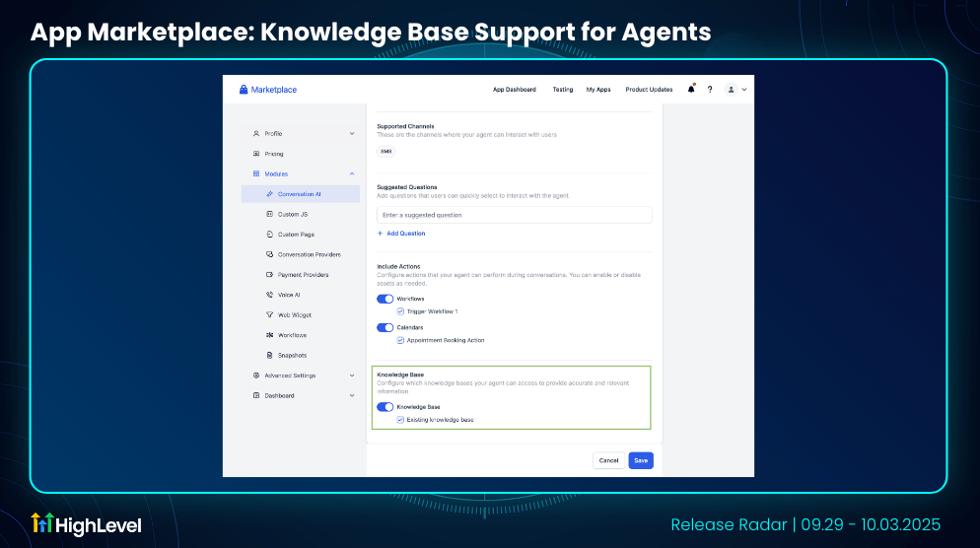Click the Voice AI phone icon
The height and width of the screenshot is (548, 980).
[270, 295]
